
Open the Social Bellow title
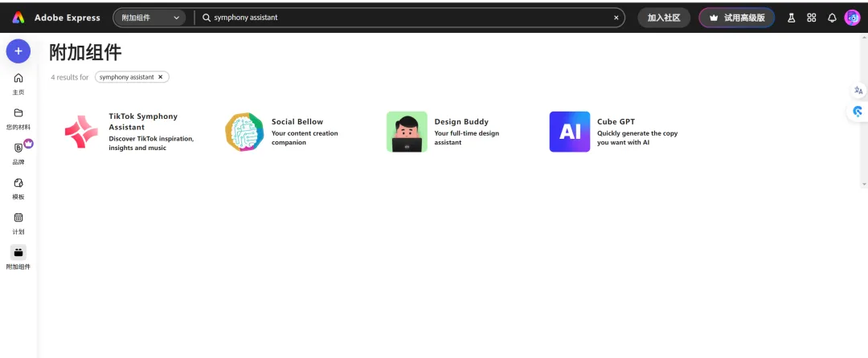[x=297, y=121]
